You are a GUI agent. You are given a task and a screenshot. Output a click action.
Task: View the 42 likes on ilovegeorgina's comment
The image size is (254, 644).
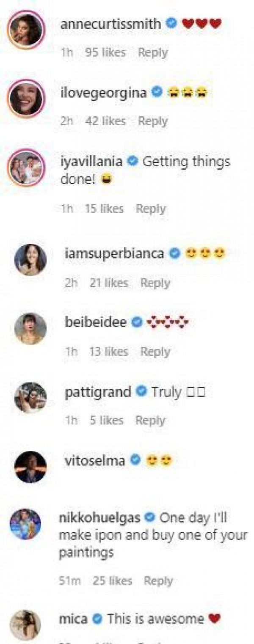[x=105, y=121]
